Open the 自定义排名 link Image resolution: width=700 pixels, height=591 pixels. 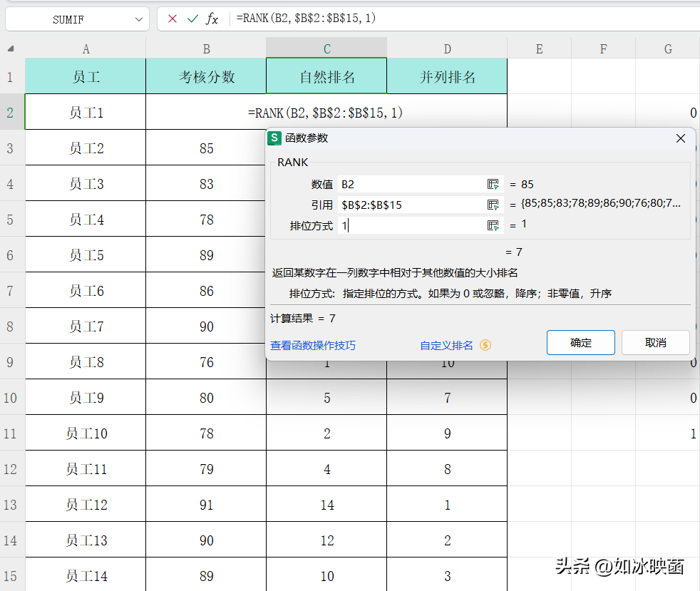[x=446, y=346]
